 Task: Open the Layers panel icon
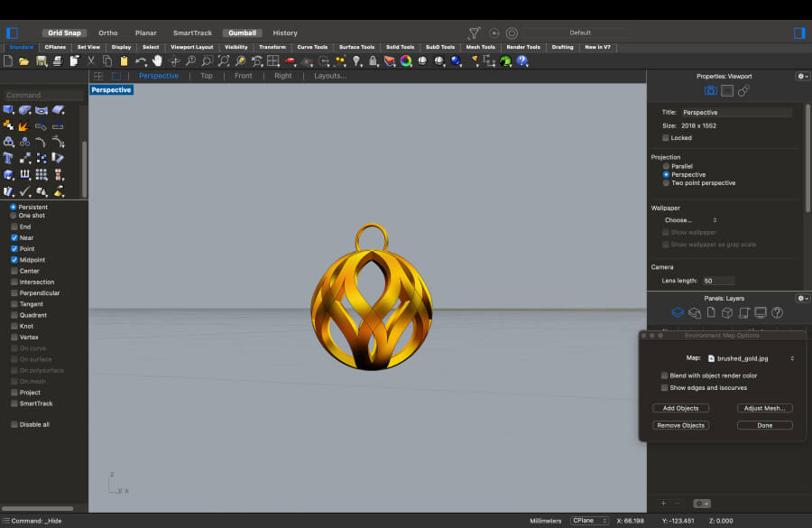tap(677, 313)
